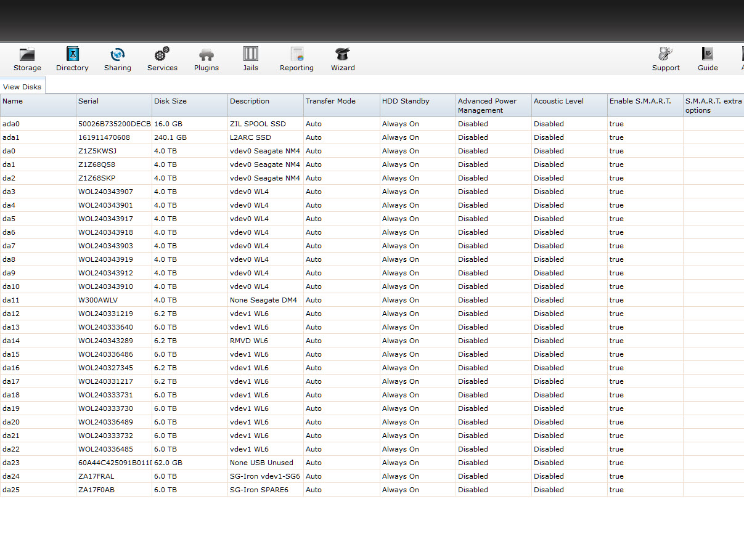Click description RMVD WL6
744x560 pixels.
click(249, 341)
